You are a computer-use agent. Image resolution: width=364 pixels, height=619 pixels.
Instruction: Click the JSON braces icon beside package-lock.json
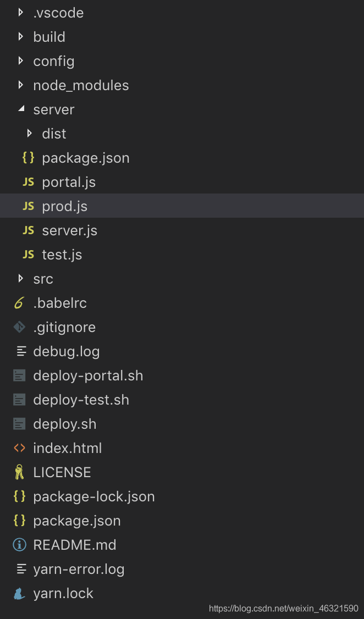(x=19, y=496)
